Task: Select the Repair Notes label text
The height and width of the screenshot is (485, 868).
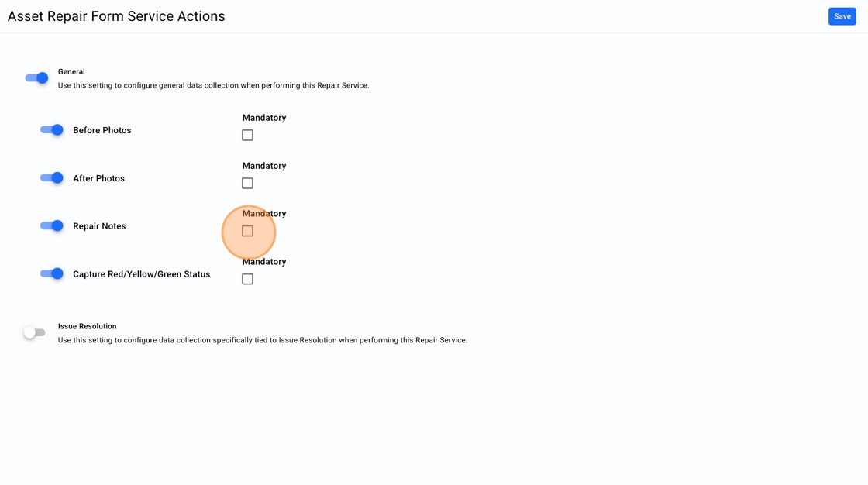Action: pos(99,226)
